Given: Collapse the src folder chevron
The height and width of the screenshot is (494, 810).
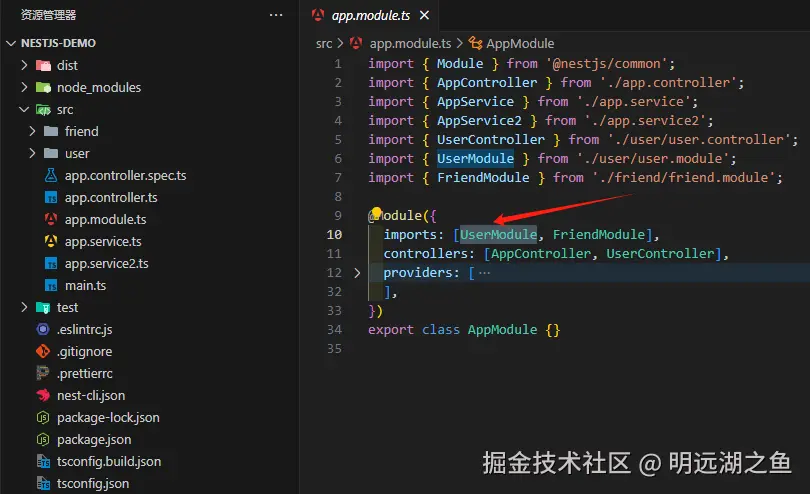Looking at the screenshot, I should [24, 110].
